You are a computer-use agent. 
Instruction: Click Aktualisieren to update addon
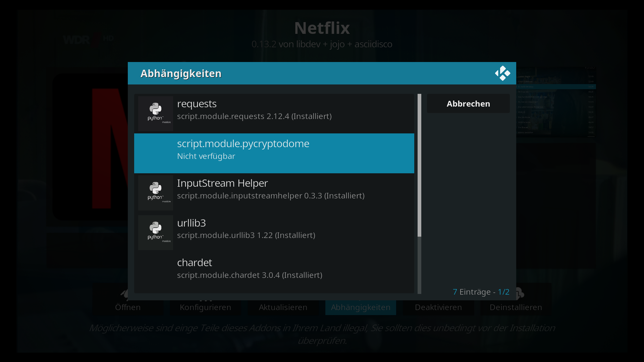pos(283,307)
